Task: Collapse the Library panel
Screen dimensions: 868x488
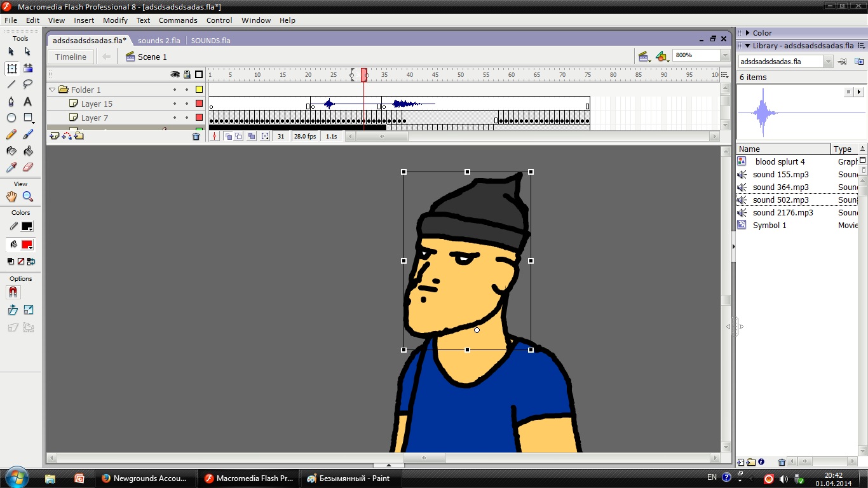Action: tap(748, 46)
